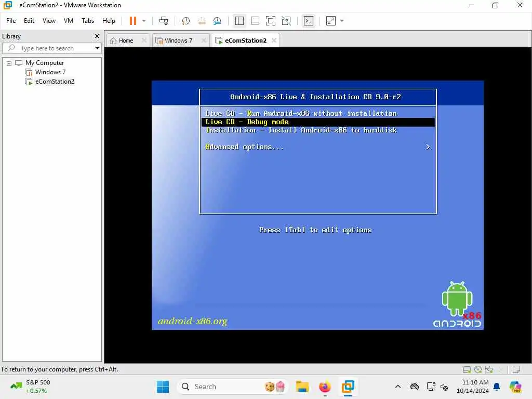This screenshot has height=399, width=532.
Task: Select the Live CD Debug mode entry
Action: 318,122
